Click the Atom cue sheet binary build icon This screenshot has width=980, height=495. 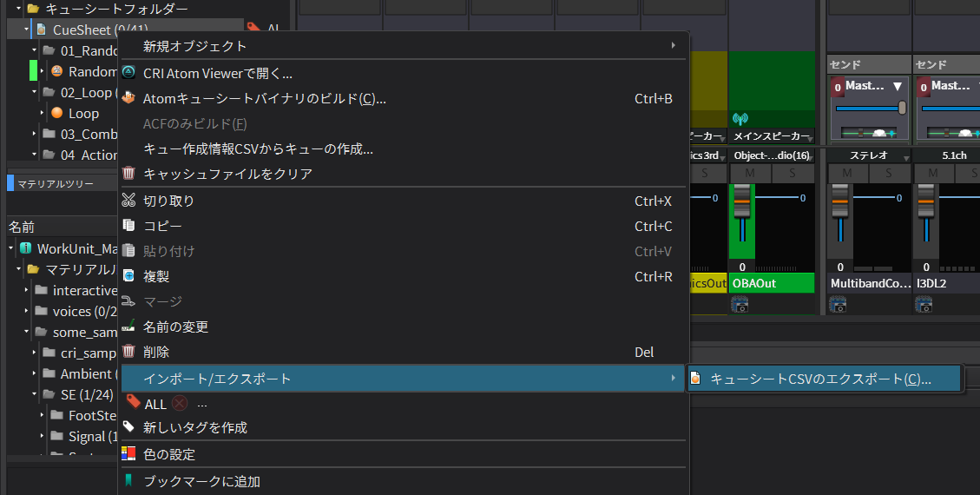pyautogui.click(x=128, y=98)
